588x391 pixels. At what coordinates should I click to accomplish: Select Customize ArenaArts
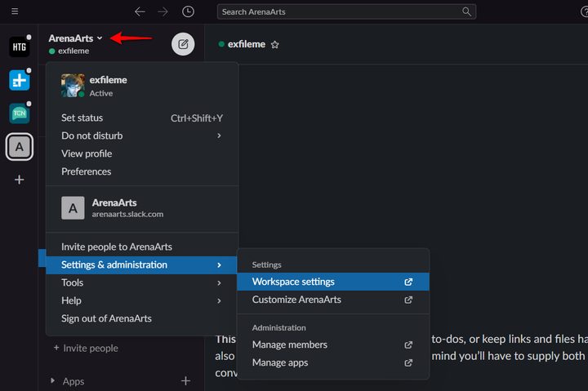[x=333, y=300]
